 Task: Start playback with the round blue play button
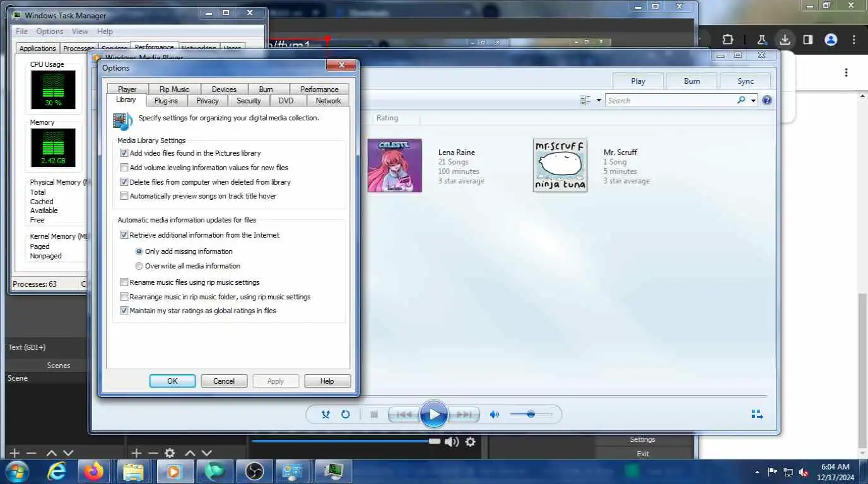pos(434,415)
